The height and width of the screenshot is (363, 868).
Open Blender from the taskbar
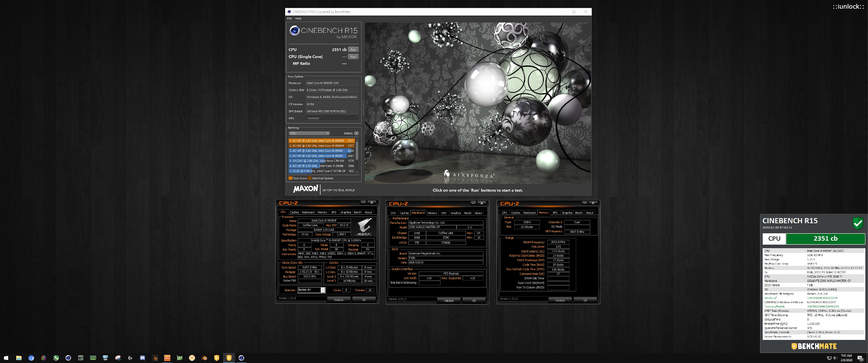pyautogui.click(x=204, y=358)
